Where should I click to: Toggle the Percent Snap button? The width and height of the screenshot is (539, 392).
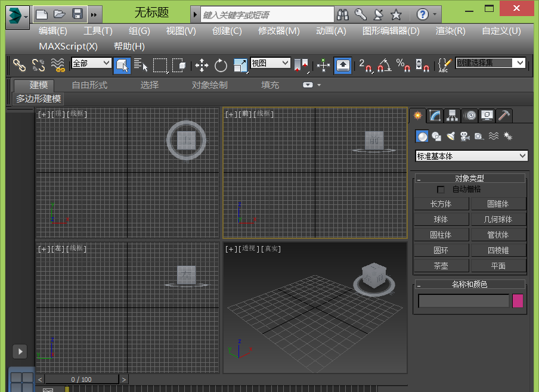coord(403,66)
